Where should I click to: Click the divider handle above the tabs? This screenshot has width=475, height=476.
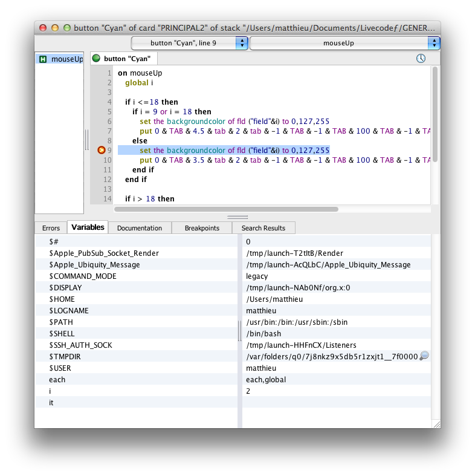coord(237,217)
